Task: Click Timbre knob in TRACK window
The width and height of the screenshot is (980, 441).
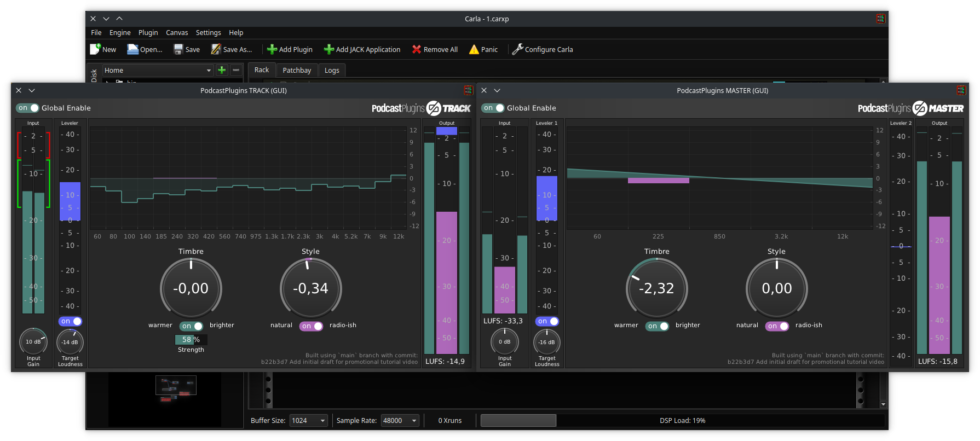Action: tap(191, 288)
